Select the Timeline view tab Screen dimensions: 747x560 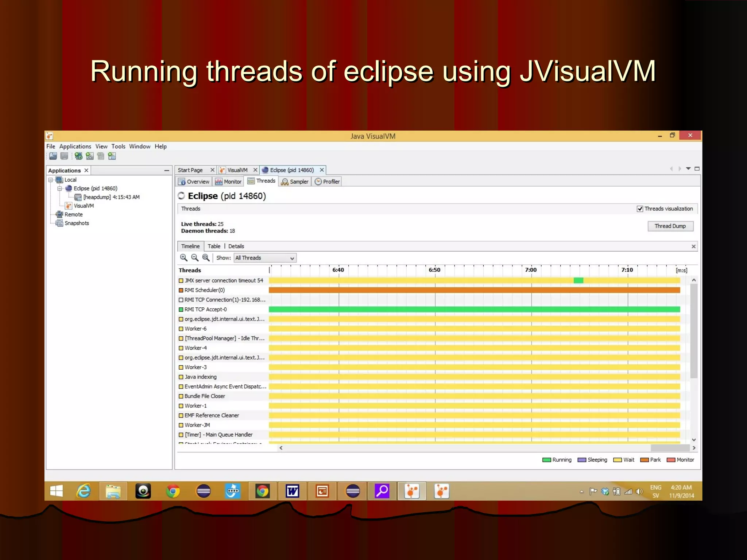(x=190, y=246)
